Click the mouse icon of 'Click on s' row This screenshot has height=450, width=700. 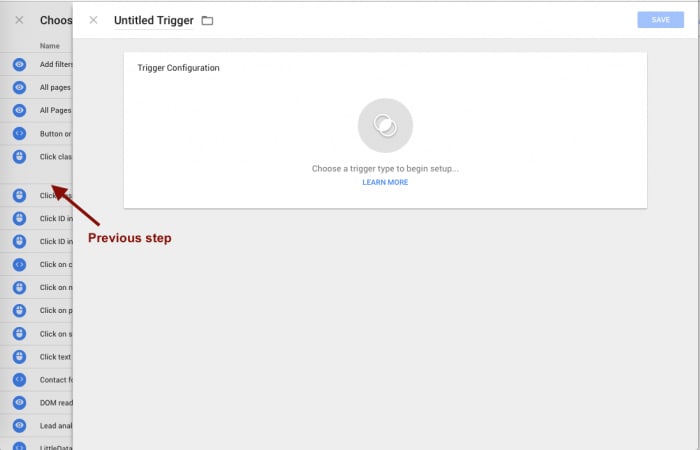(19, 333)
